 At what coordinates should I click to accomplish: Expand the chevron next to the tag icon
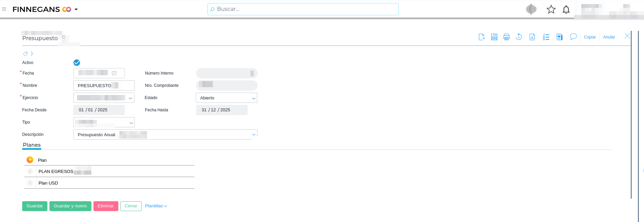(32, 53)
